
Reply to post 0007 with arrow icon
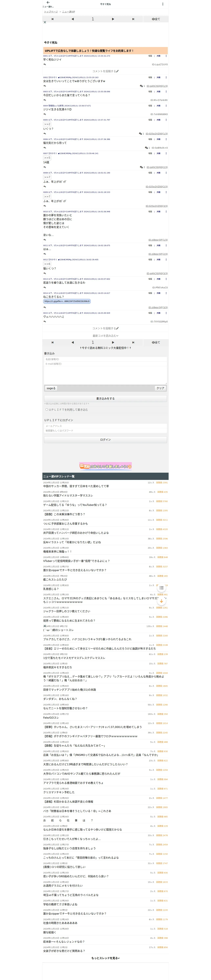coord(45,167)
